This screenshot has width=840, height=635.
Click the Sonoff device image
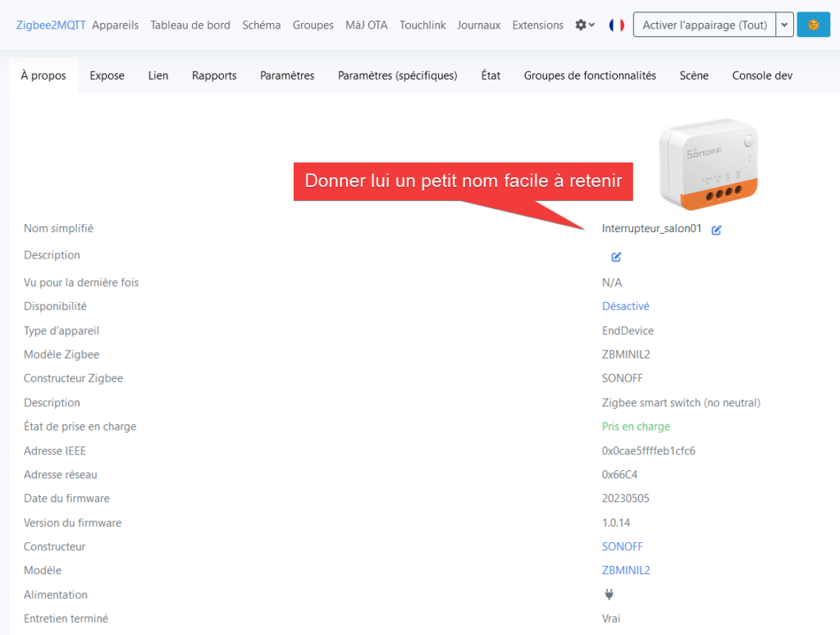708,163
